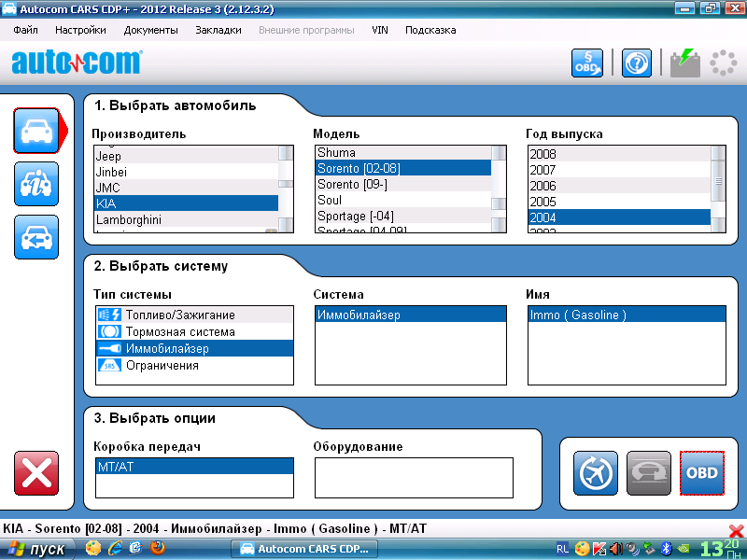
Task: Click the red X exit button
Action: click(x=36, y=473)
